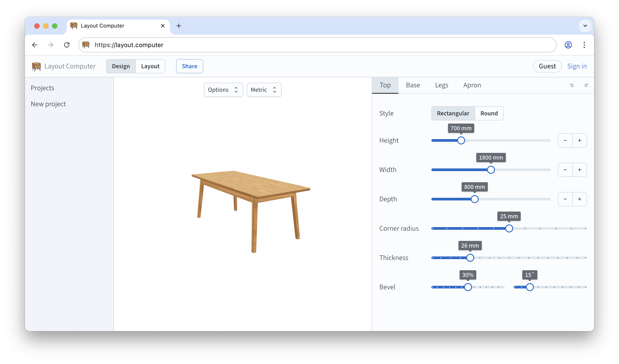Open the Metric units dropdown
619x364 pixels.
264,90
